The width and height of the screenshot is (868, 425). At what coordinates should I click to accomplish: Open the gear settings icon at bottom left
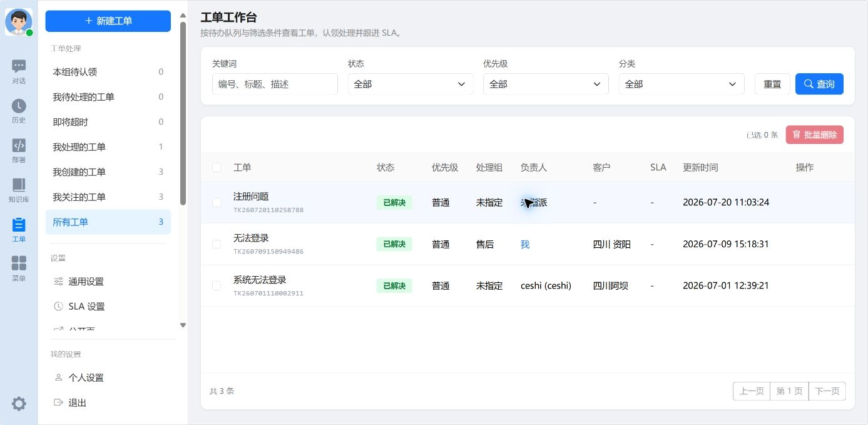[x=19, y=404]
